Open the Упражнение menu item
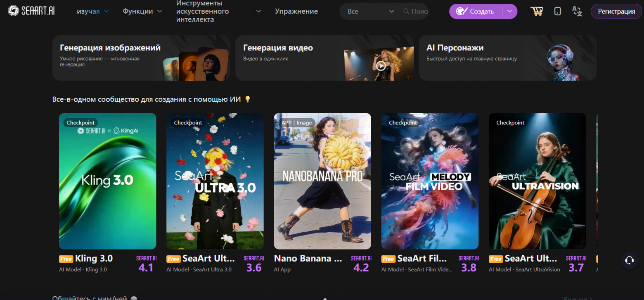The width and height of the screenshot is (644, 300). pyautogui.click(x=296, y=11)
